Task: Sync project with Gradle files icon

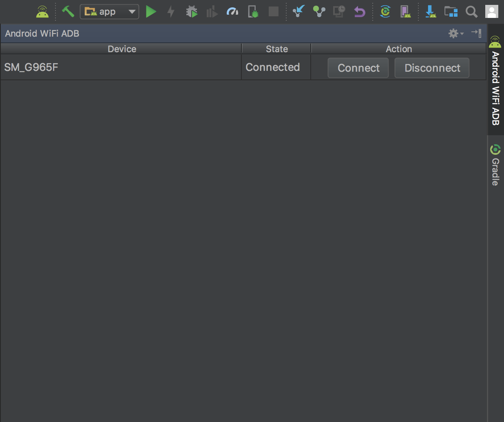Action: [x=385, y=11]
